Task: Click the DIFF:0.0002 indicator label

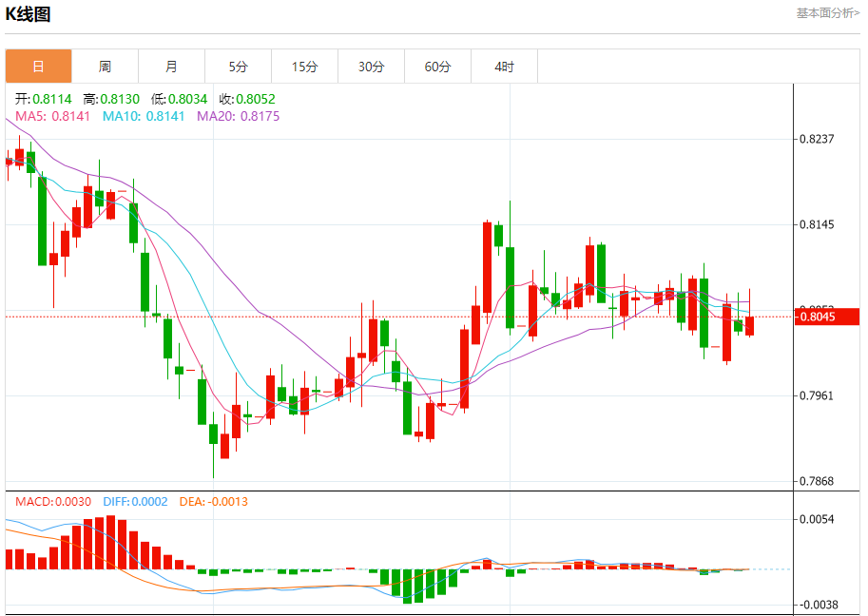Action: point(135,501)
